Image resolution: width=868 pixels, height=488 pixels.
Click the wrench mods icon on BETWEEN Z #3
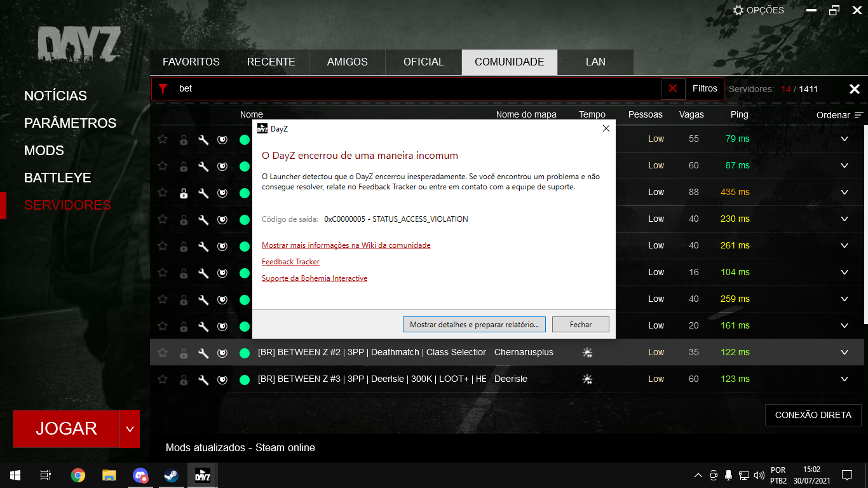[203, 379]
